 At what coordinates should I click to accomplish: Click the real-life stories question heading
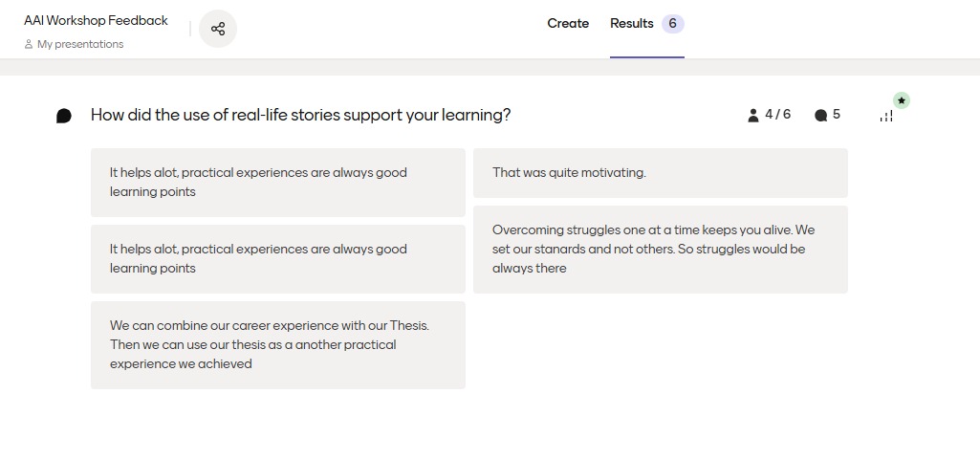click(300, 115)
